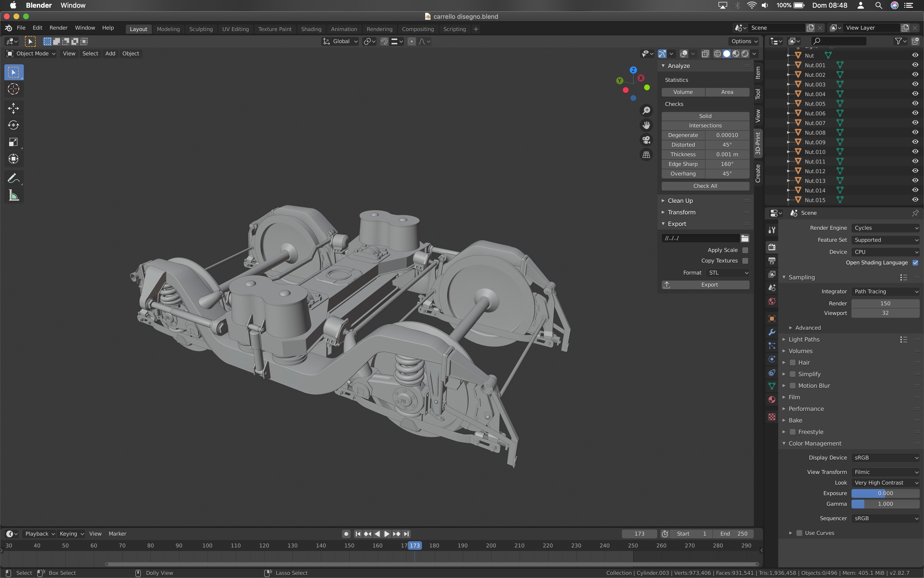Switch to the Sculpting workspace tab
The image size is (924, 578).
coord(201,29)
